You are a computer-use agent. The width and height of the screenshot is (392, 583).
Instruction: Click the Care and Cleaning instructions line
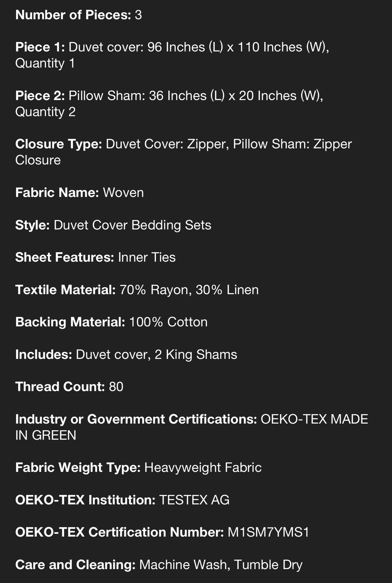159,565
